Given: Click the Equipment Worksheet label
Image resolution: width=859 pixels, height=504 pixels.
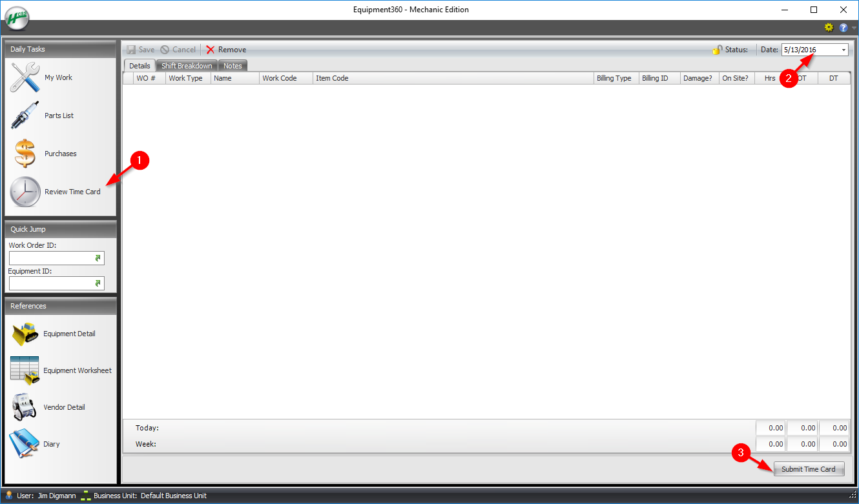Looking at the screenshot, I should (78, 370).
